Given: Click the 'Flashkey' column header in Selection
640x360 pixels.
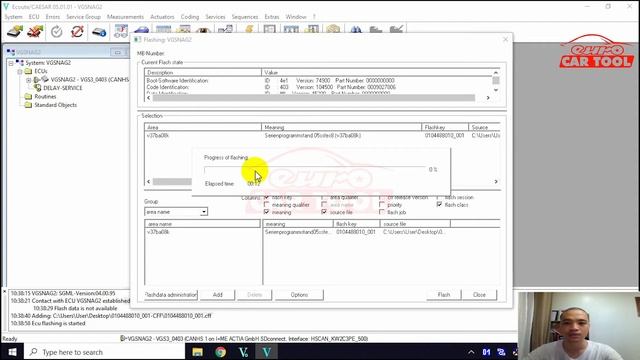Looking at the screenshot, I should (x=444, y=127).
